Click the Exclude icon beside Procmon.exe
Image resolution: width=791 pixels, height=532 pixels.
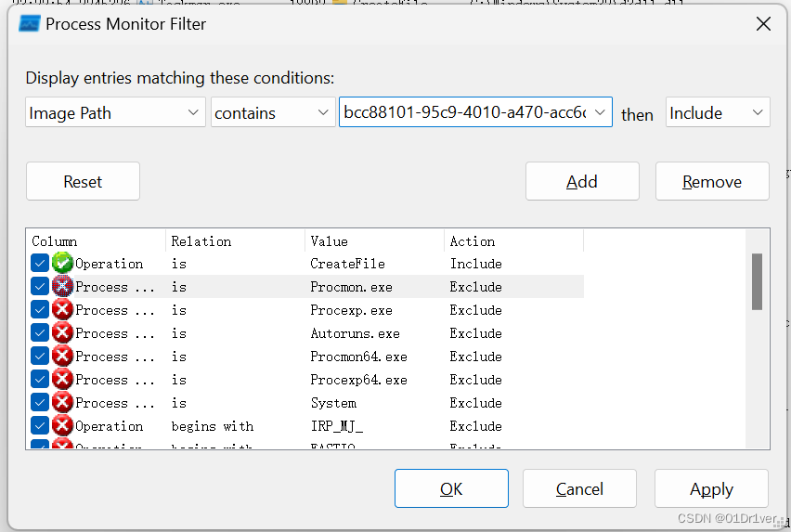(62, 287)
